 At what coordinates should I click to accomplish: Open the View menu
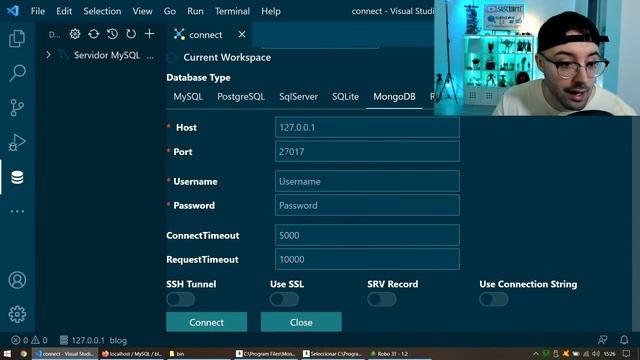coord(142,11)
